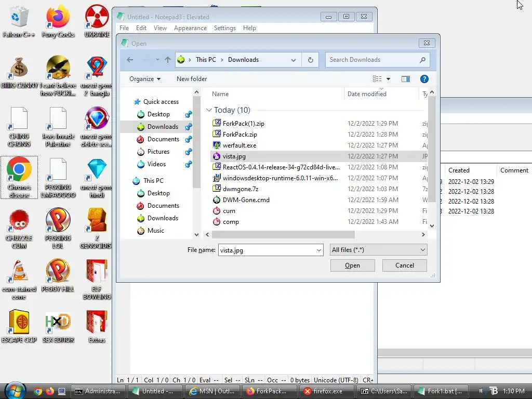This screenshot has height=399, width=532.
Task: Click the Open button
Action: coord(353,265)
